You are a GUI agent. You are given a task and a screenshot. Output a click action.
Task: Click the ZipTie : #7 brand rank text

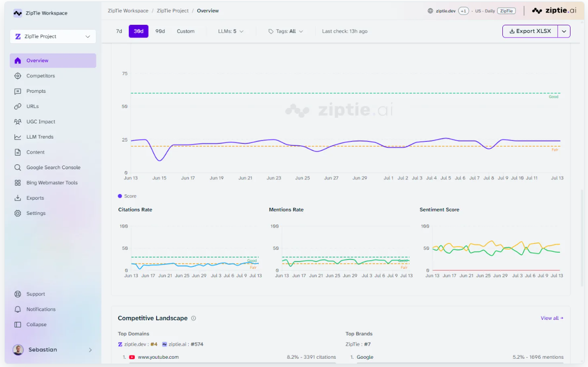[x=358, y=345]
